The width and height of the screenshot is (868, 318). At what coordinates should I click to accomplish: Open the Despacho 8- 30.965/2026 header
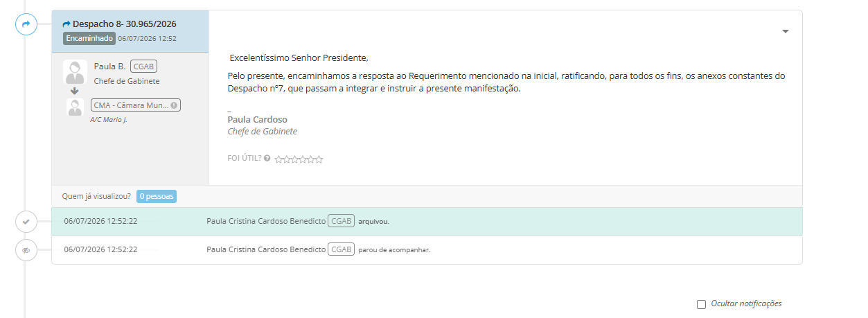coord(119,24)
